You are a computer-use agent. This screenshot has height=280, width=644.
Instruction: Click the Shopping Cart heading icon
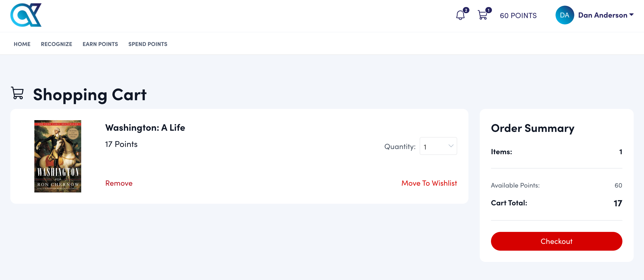tap(18, 93)
